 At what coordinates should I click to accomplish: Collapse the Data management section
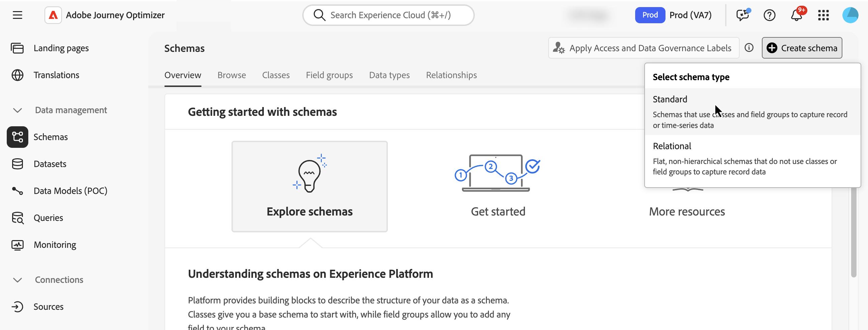tap(18, 110)
